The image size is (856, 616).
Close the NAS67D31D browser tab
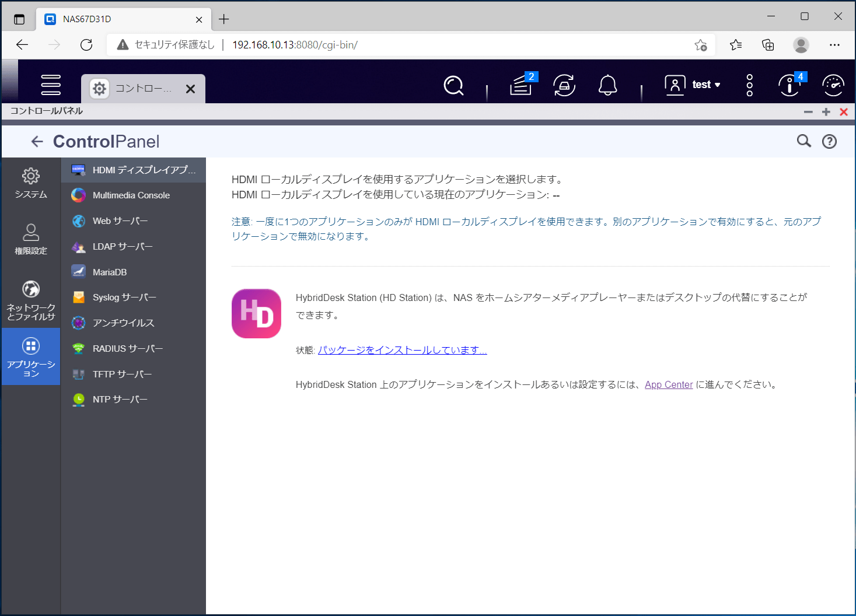pyautogui.click(x=199, y=19)
